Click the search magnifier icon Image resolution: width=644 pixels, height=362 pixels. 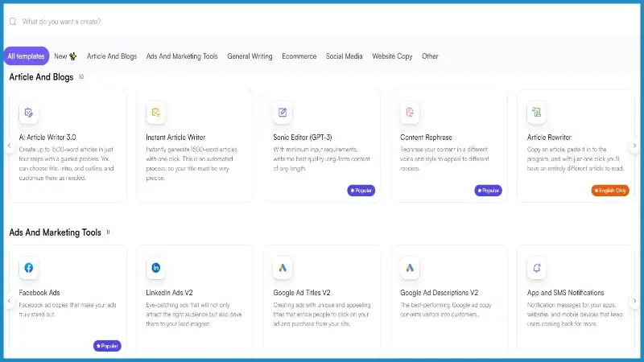coord(13,22)
